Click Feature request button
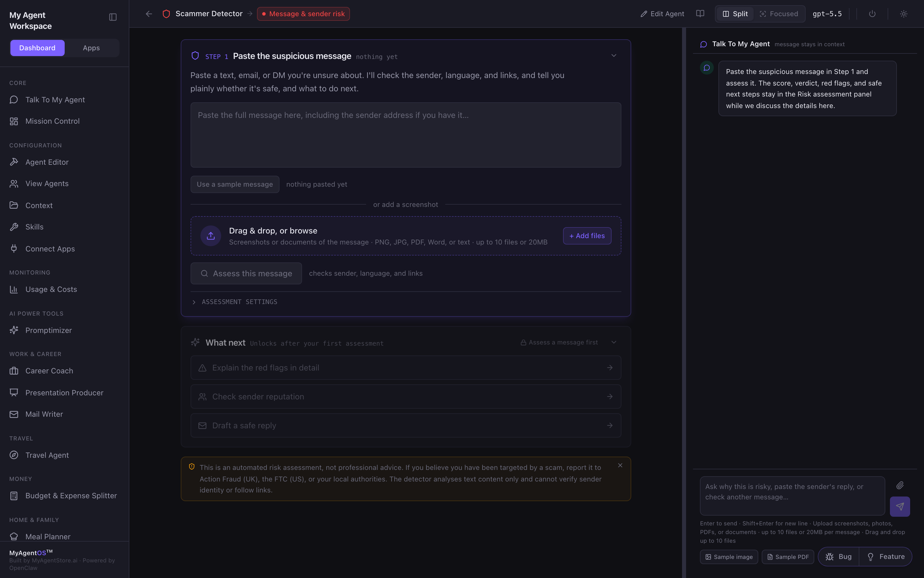The image size is (924, 578). pyautogui.click(x=885, y=557)
